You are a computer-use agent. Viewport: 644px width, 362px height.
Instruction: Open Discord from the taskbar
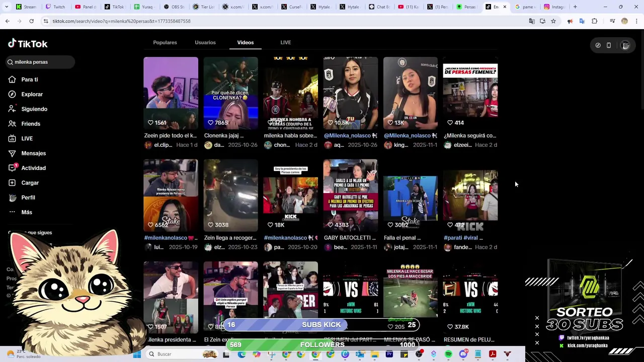click(463, 354)
